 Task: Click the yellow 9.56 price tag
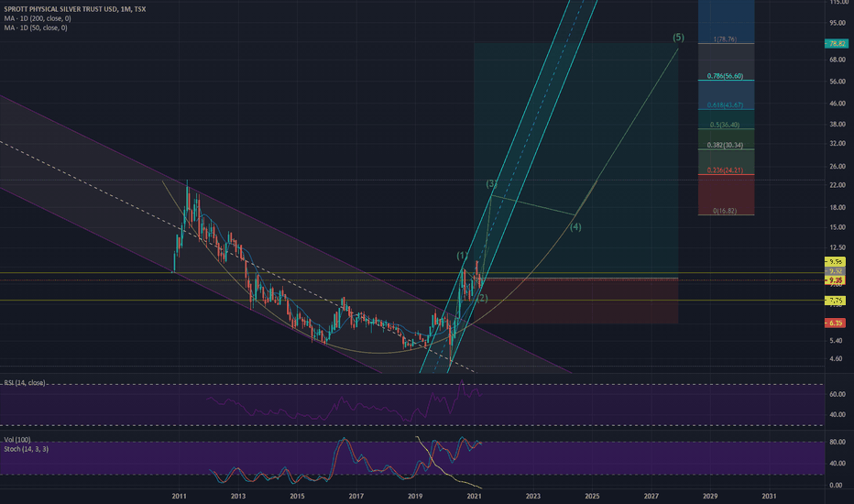[835, 262]
